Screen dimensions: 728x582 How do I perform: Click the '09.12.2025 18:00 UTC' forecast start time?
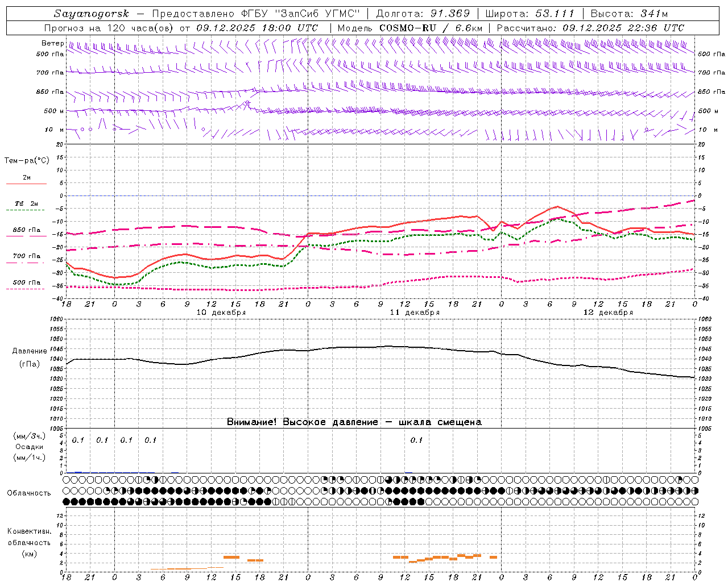click(x=257, y=28)
